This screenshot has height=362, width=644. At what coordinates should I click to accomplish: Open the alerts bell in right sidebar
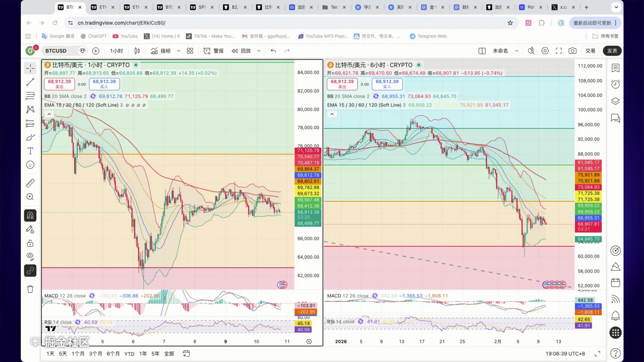615,315
